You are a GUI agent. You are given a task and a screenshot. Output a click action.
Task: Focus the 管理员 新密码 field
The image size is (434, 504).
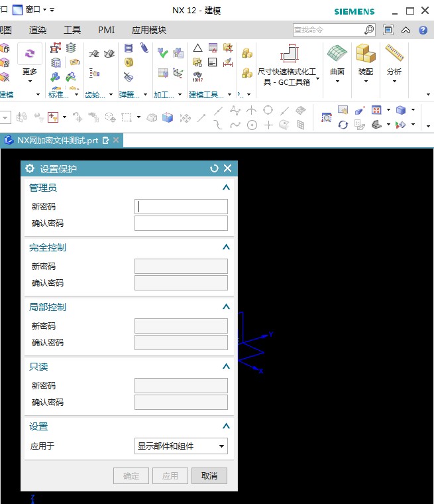coord(181,206)
